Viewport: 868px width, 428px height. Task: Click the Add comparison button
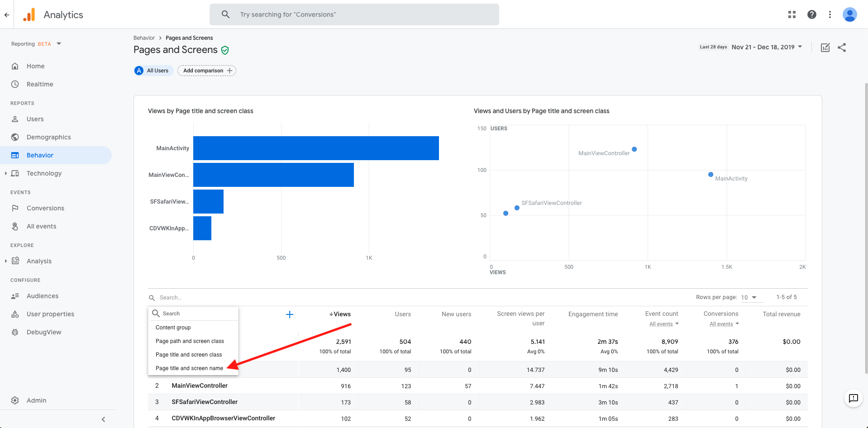[x=207, y=71]
